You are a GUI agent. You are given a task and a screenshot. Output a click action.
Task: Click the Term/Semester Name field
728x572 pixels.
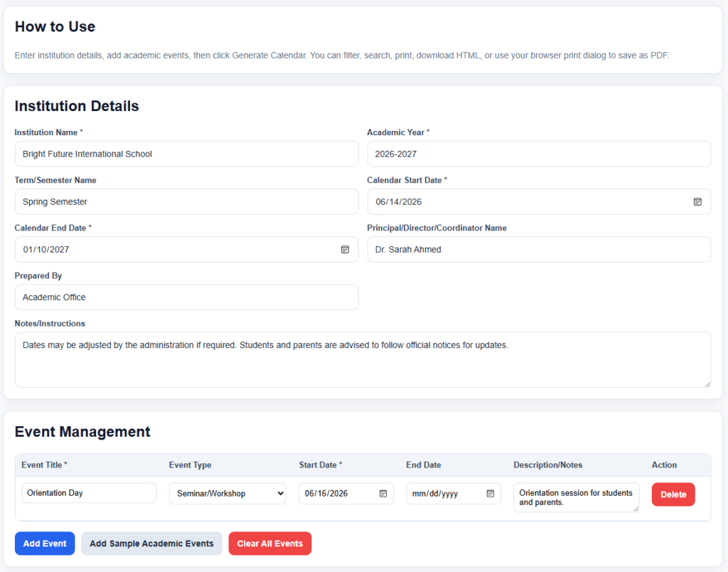point(187,201)
